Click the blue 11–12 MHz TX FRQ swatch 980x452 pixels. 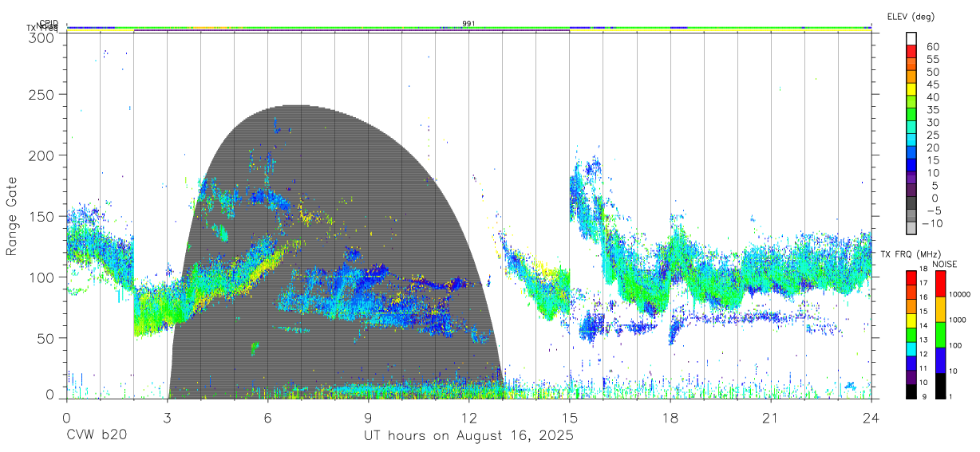911,362
